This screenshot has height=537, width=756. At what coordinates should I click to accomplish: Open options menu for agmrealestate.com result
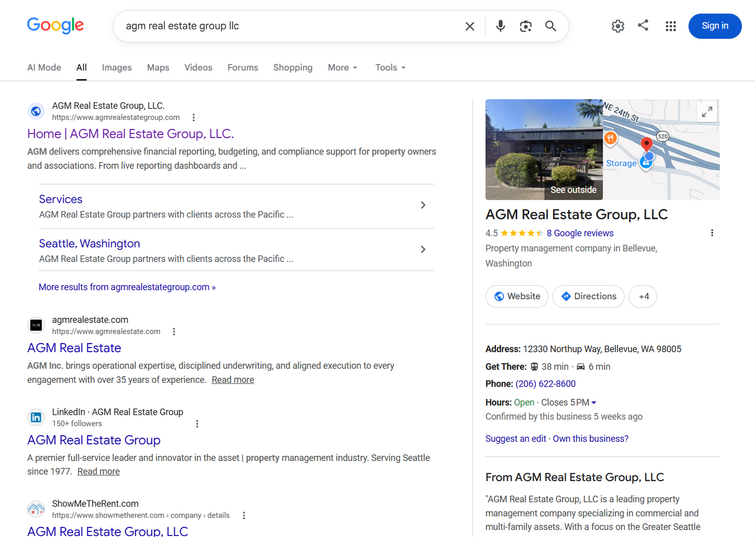[x=174, y=331]
